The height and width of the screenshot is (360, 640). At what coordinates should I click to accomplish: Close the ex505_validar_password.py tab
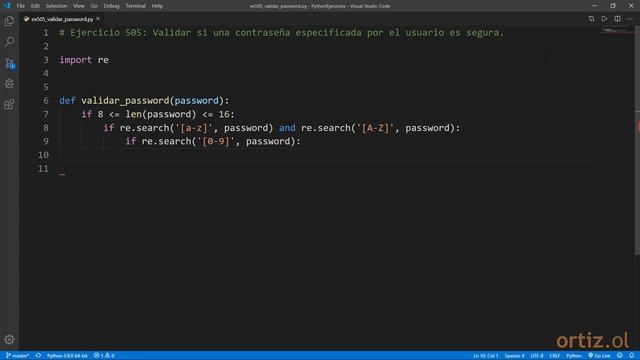tap(98, 19)
